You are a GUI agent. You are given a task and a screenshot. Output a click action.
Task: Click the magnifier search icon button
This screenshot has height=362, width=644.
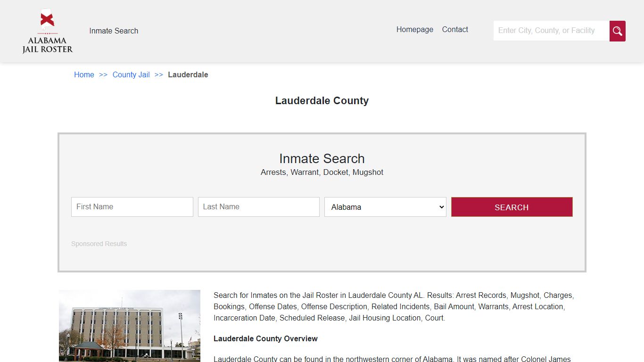(x=617, y=31)
